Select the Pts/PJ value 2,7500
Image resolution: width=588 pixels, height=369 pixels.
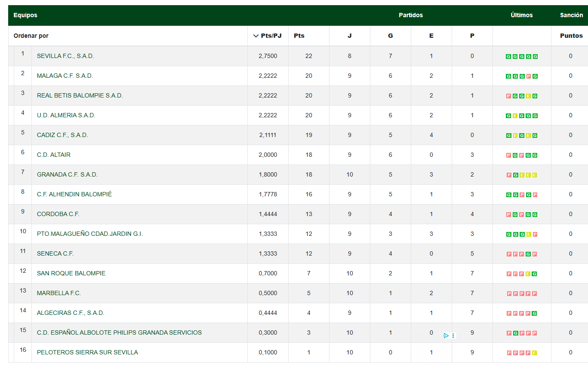click(x=268, y=56)
